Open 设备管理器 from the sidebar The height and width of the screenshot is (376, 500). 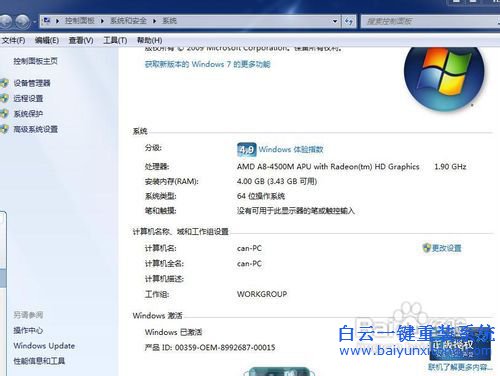point(32,83)
